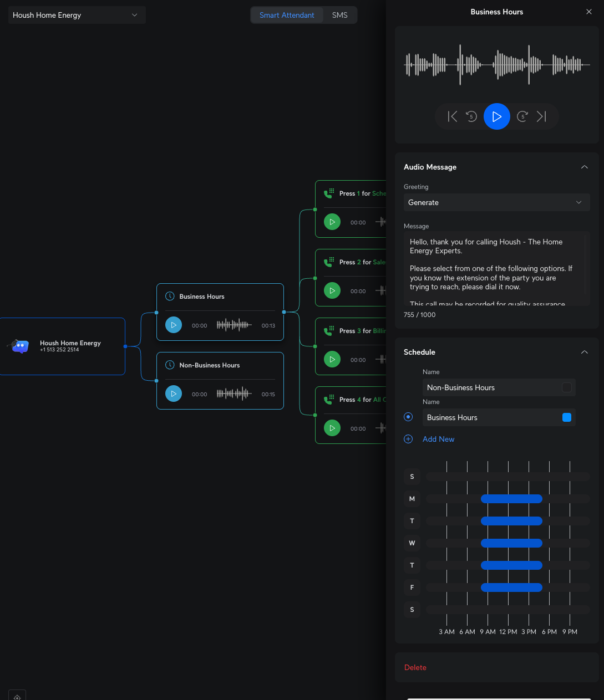Forward audio 5 seconds
Image resolution: width=604 pixels, height=700 pixels.
point(522,116)
